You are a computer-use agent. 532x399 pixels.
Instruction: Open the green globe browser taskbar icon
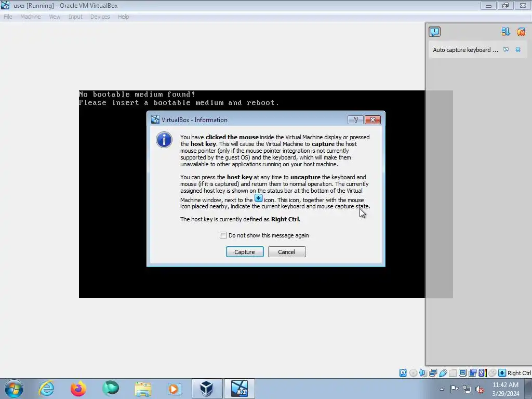[x=111, y=389]
